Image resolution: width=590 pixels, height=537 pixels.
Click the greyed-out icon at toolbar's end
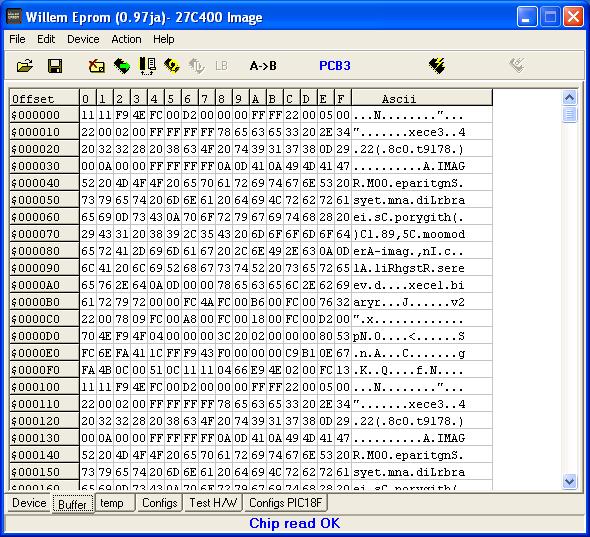coord(517,66)
